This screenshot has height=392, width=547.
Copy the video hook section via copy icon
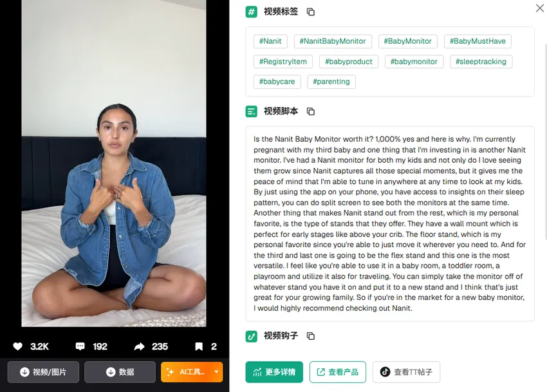tap(310, 336)
